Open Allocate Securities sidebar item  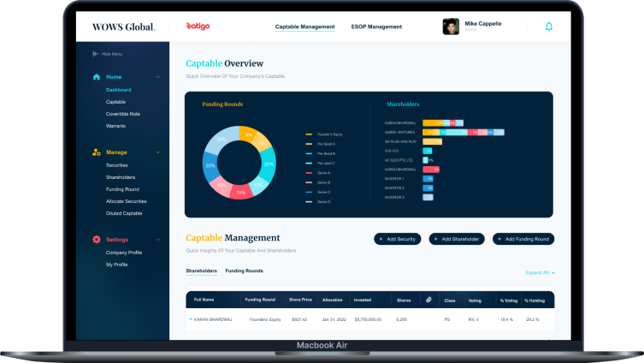(126, 201)
